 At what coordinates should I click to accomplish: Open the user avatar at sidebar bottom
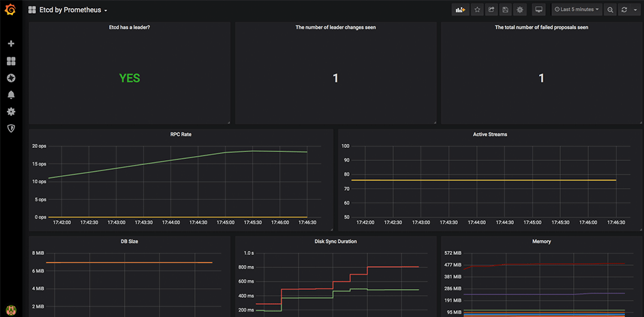[11, 310]
